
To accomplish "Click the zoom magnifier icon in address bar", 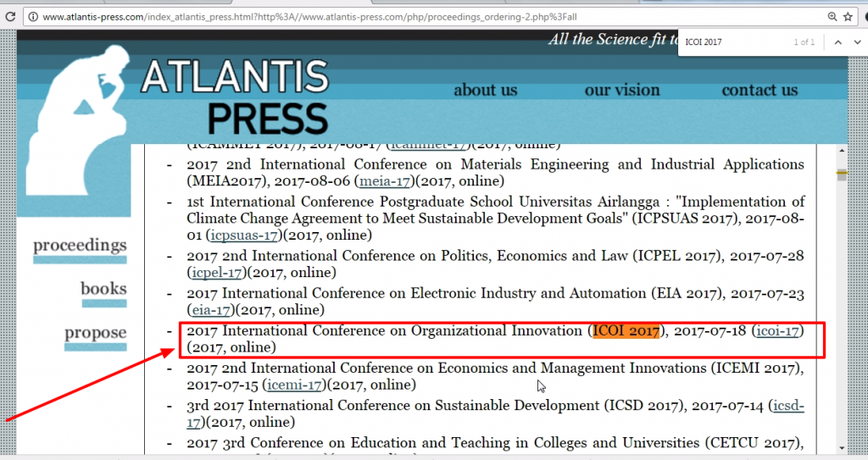I will [832, 17].
